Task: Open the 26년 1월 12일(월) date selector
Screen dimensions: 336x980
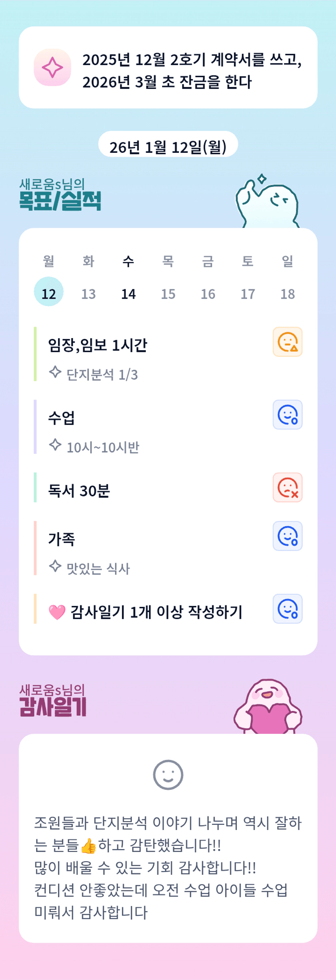Action: 168,146
